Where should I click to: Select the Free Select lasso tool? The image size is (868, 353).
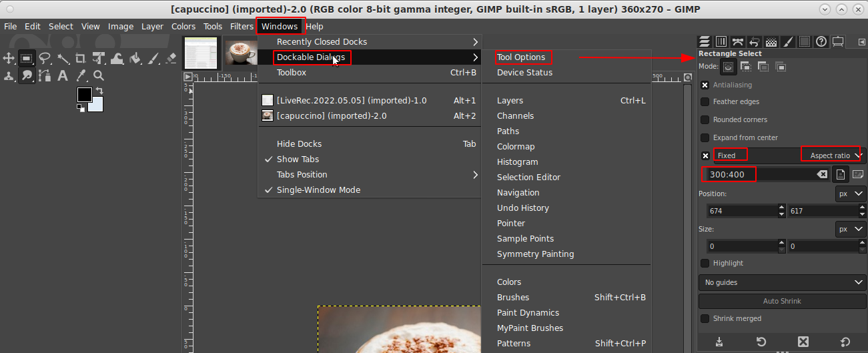pos(45,58)
